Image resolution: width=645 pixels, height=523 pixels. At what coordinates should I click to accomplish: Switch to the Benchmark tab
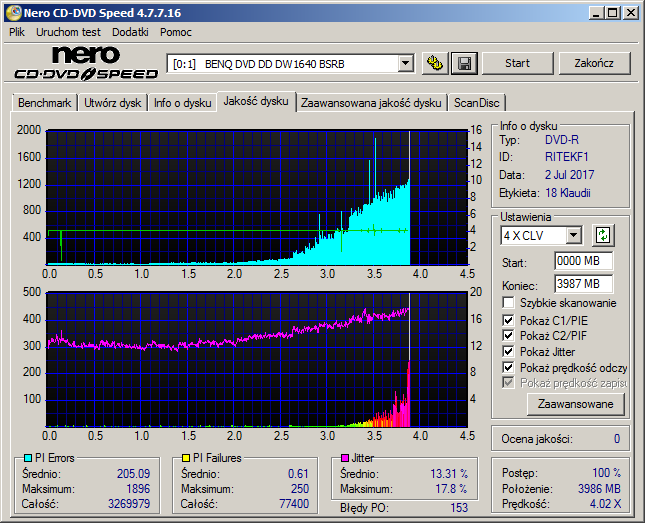click(x=44, y=102)
